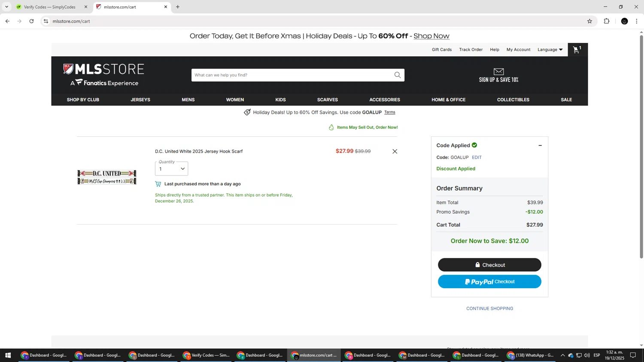Image resolution: width=644 pixels, height=362 pixels.
Task: Switch to Verify Codes SimplyCodes tab
Action: 49,7
